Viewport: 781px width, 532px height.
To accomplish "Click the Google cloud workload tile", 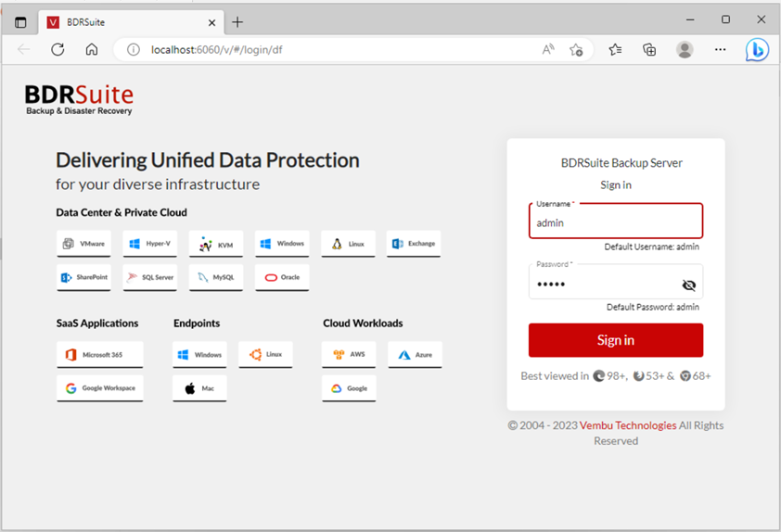I will point(349,388).
